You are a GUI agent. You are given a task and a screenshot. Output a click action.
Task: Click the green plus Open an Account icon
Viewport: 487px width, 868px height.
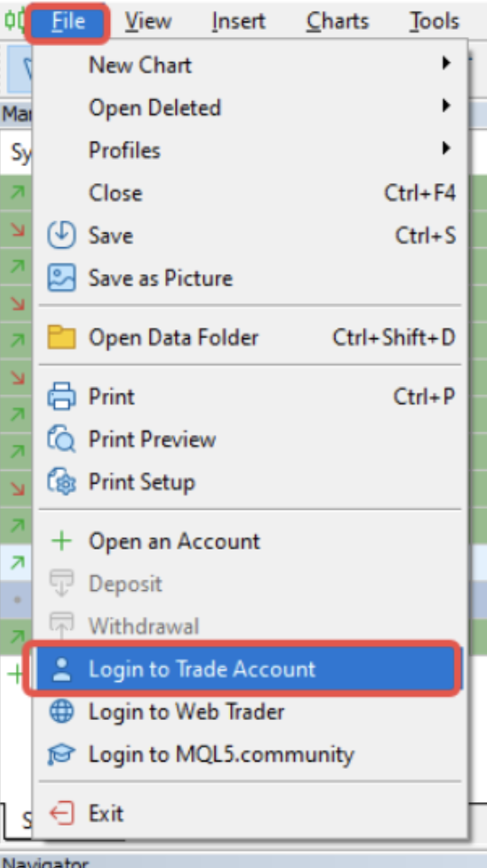pyautogui.click(x=61, y=540)
